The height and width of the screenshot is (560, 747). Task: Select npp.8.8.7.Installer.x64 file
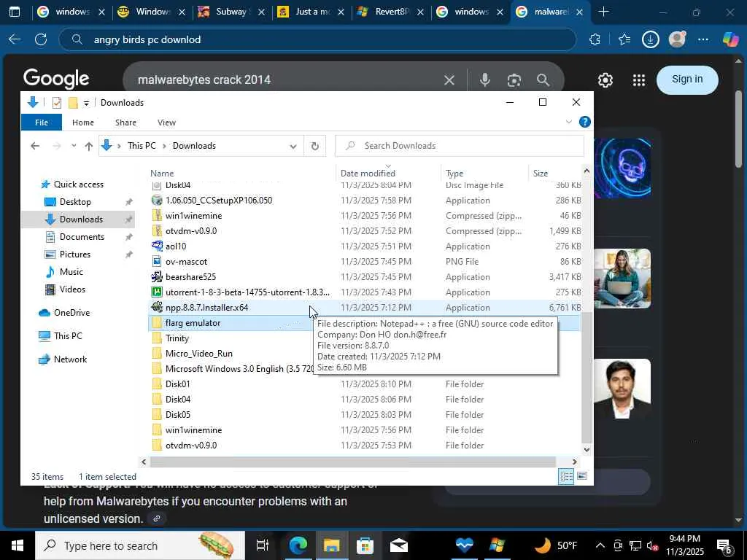pyautogui.click(x=206, y=308)
